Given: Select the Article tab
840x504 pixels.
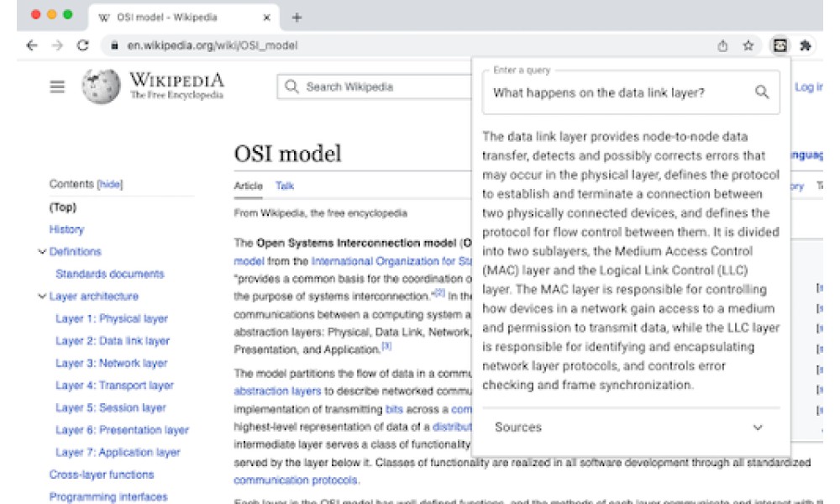Looking at the screenshot, I should tap(248, 186).
